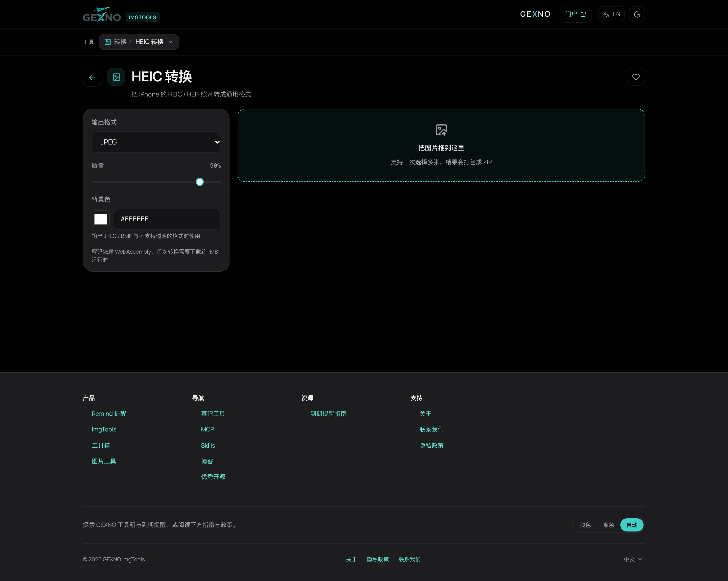Screen dimensions: 728x581
Task: Click 隐私政策 in the bottom copyright bar
Action: (377, 559)
